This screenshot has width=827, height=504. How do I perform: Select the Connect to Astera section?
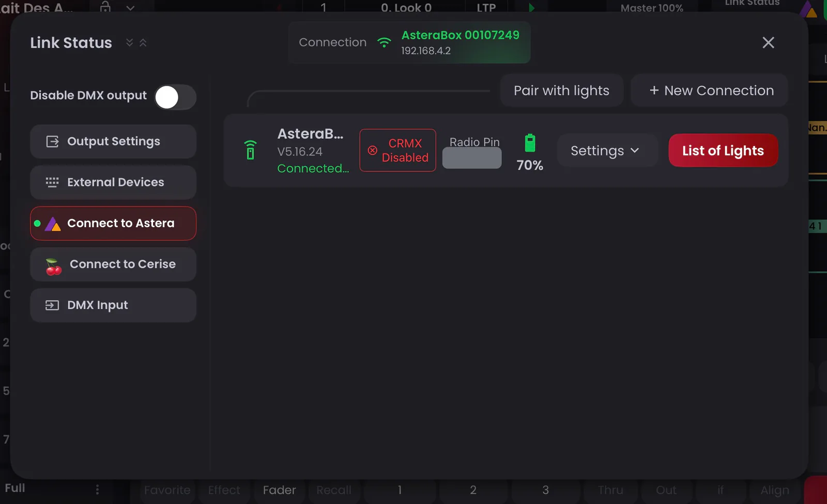click(x=113, y=223)
